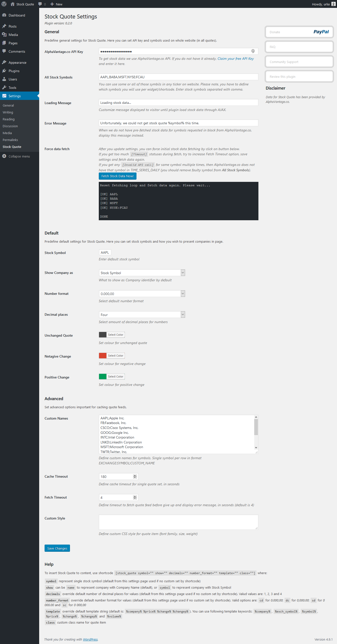This screenshot has height=644, width=337.
Task: Click the Custom Names scrollbar up arrow
Action: pos(256,417)
